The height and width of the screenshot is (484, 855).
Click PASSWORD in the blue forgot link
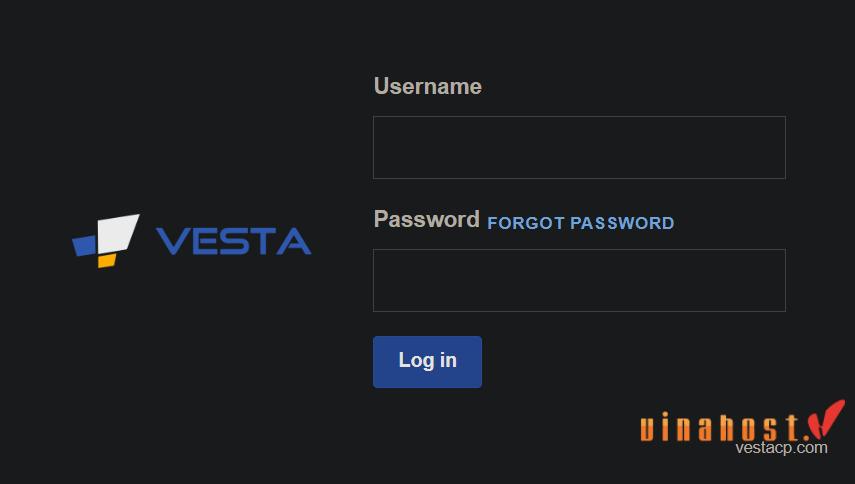click(x=622, y=223)
